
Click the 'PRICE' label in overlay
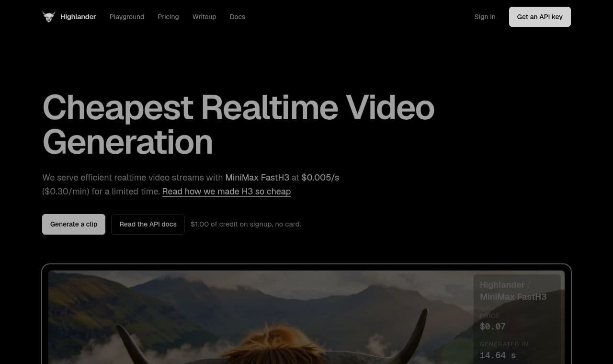tap(490, 316)
